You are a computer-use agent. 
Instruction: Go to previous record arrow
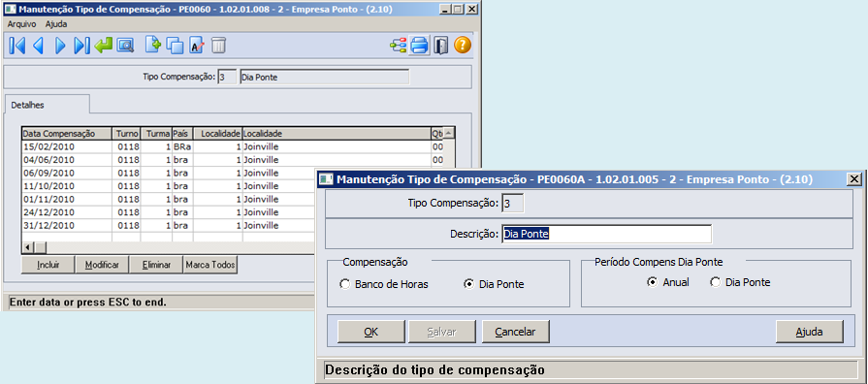pyautogui.click(x=38, y=46)
